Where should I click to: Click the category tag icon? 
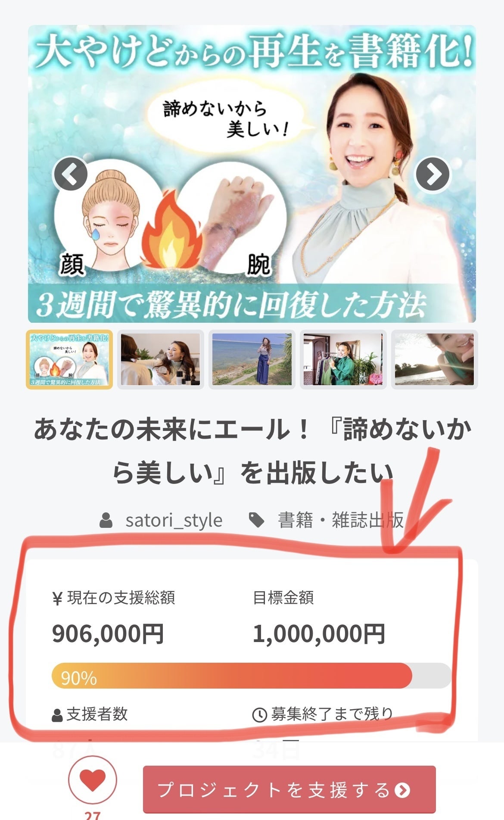click(257, 521)
